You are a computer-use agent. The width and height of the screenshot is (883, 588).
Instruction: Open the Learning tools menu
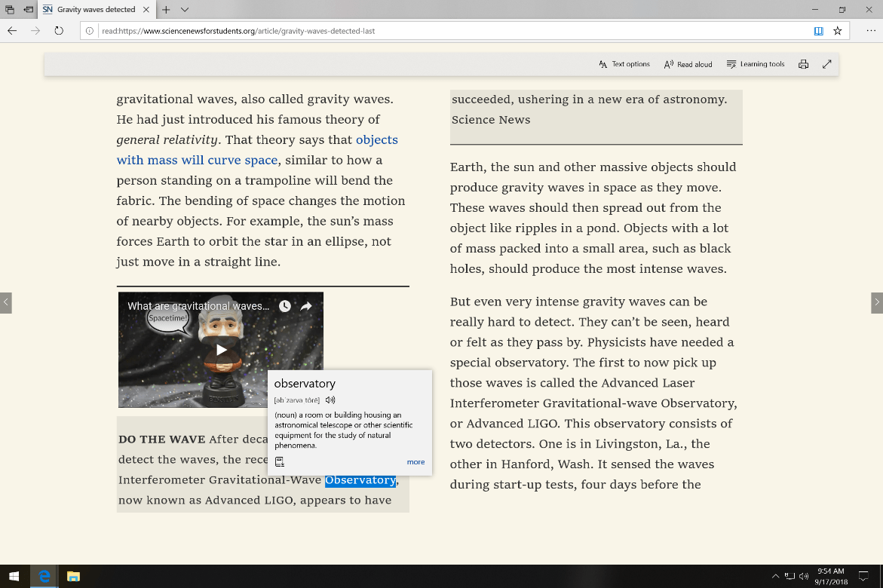[x=756, y=64]
